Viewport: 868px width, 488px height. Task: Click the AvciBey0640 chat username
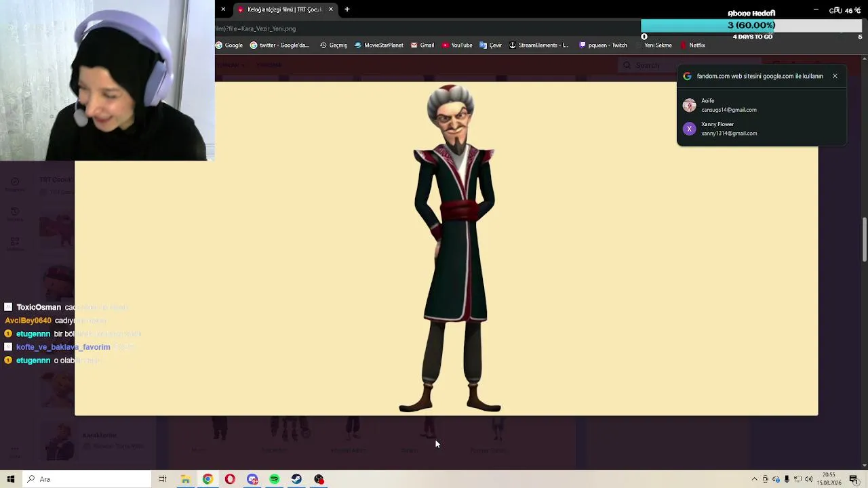point(28,321)
